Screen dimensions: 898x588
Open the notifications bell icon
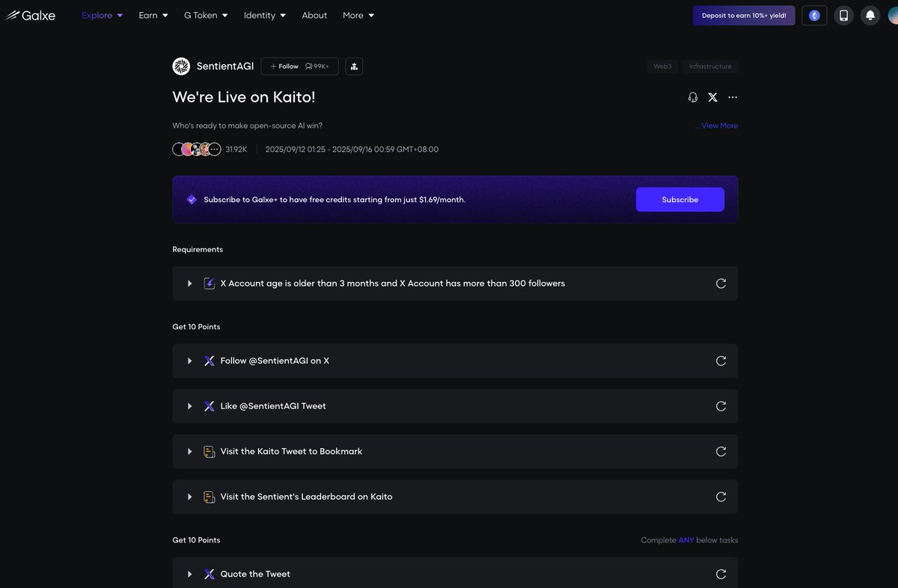[x=870, y=15]
